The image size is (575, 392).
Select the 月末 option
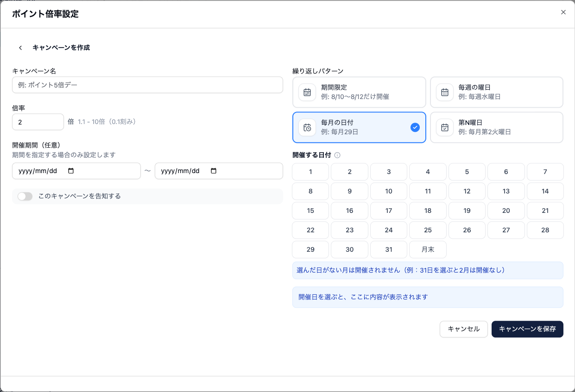tap(428, 249)
